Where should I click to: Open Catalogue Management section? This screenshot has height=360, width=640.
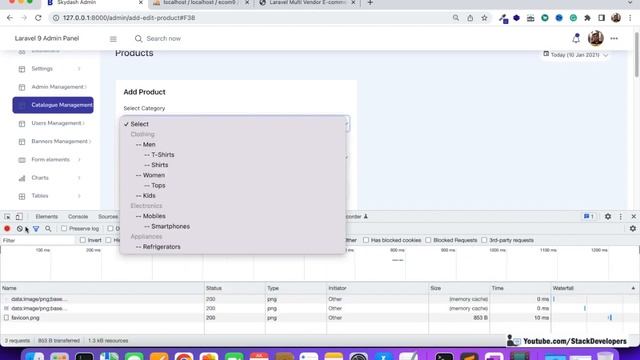point(53,105)
